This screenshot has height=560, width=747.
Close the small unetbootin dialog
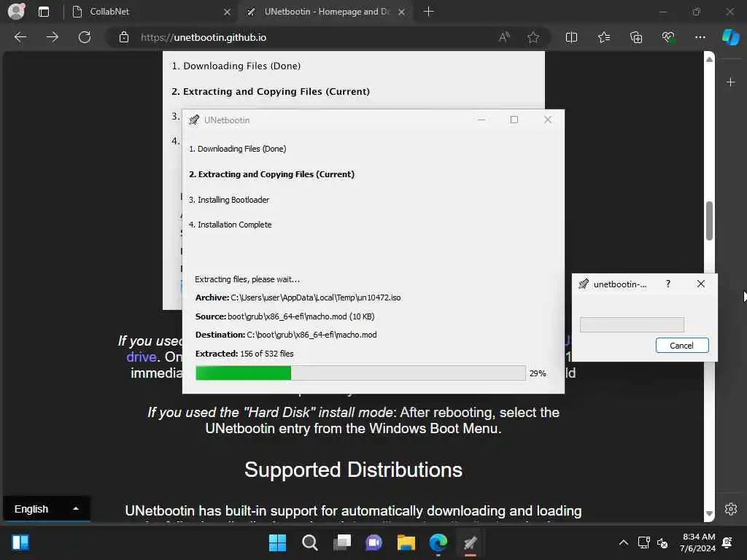(700, 284)
